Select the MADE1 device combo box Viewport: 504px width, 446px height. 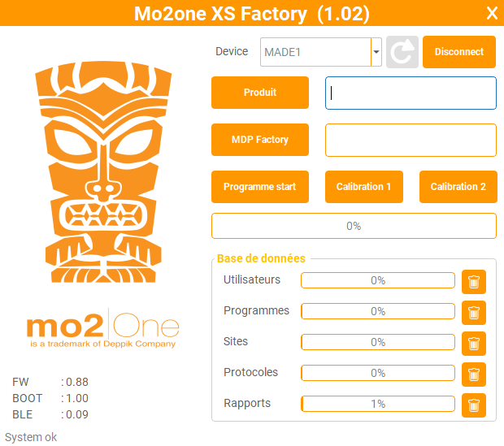point(321,52)
